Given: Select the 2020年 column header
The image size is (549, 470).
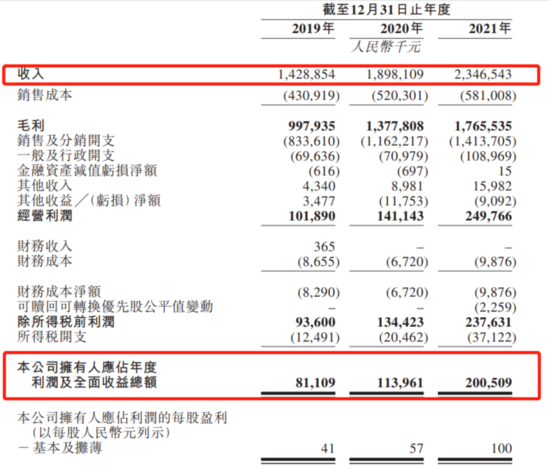Looking at the screenshot, I should point(401,28).
